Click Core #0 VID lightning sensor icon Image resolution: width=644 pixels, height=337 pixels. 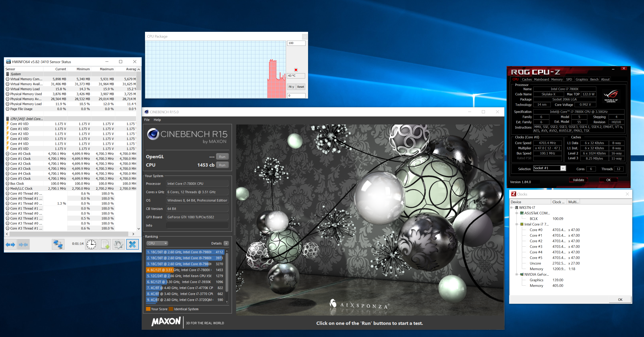click(8, 124)
